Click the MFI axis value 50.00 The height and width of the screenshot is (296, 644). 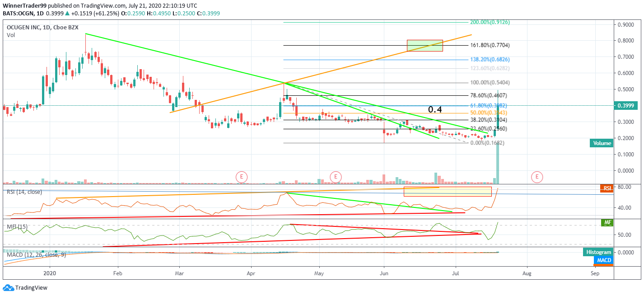pyautogui.click(x=624, y=235)
